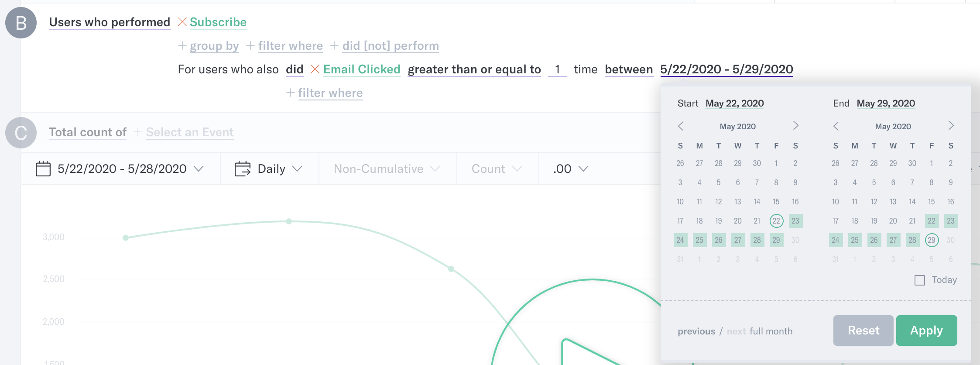980x365 pixels.
Task: Click the Reset button
Action: (x=863, y=331)
